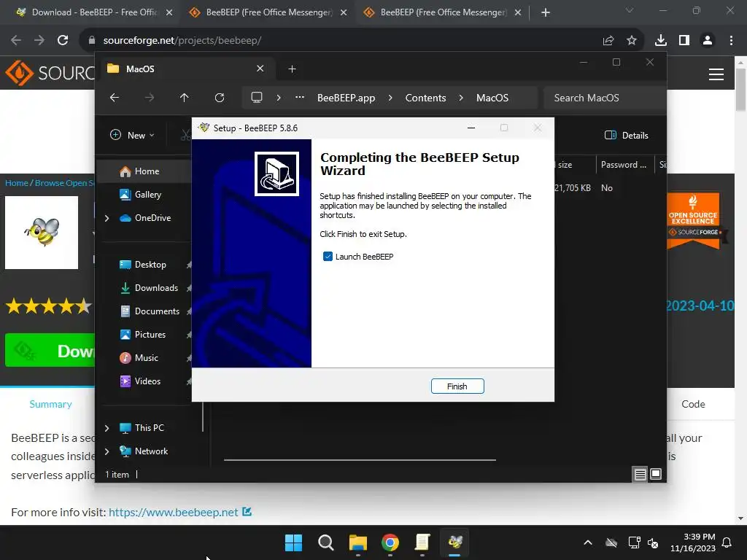747x560 pixels.
Task: Open the Summary tab on SourceForge page
Action: (50, 404)
